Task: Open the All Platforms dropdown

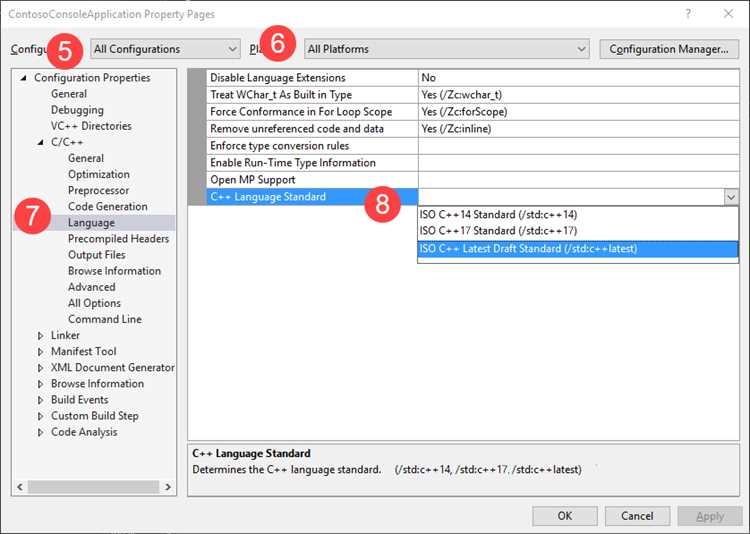Action: pyautogui.click(x=446, y=49)
